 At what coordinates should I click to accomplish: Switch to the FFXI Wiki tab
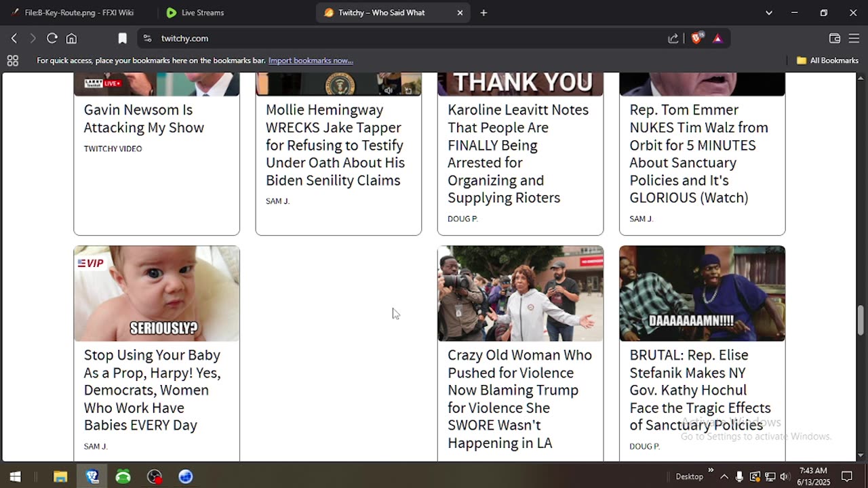tap(79, 13)
